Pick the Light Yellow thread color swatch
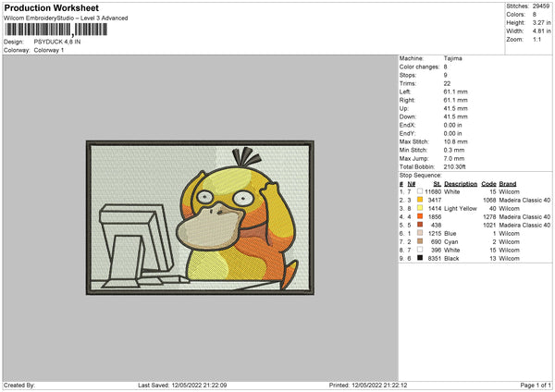The width and height of the screenshot is (555, 392). pyautogui.click(x=420, y=208)
